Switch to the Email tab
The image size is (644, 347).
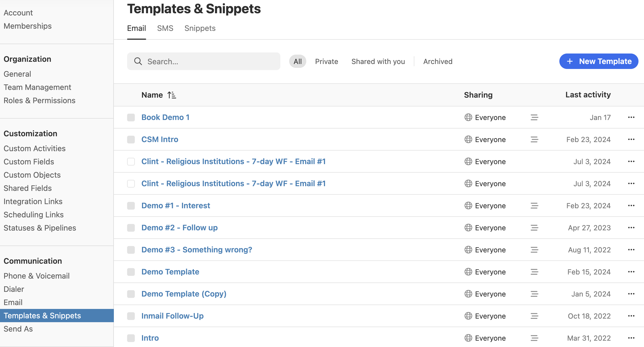(x=136, y=28)
